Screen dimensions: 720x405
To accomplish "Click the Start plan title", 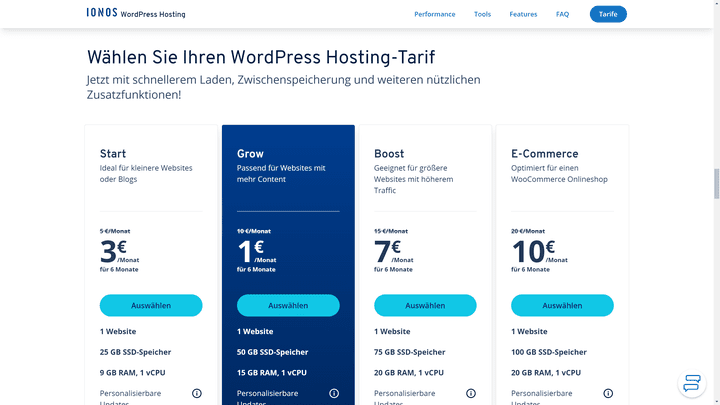I will tap(112, 154).
